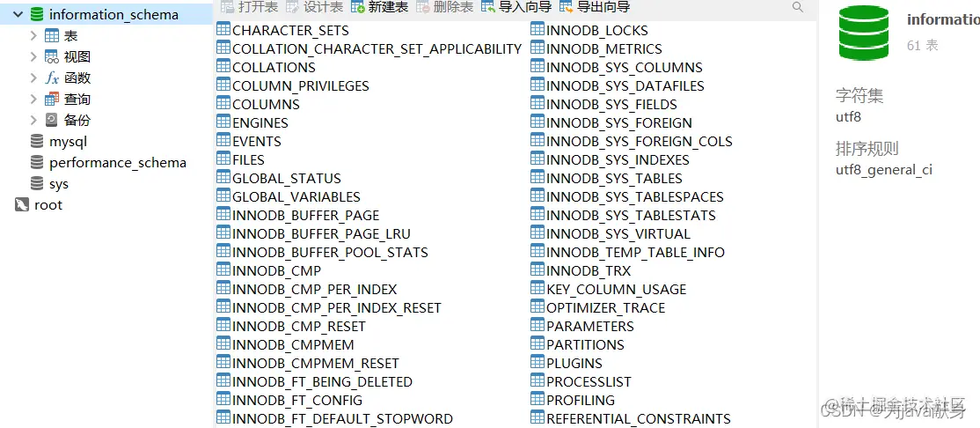Select the PARTITIONS table icon
This screenshot has width=980, height=428.
[x=538, y=344]
